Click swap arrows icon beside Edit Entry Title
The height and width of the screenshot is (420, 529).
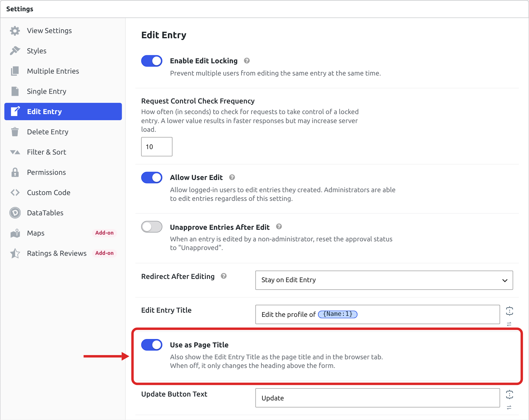coord(509,324)
